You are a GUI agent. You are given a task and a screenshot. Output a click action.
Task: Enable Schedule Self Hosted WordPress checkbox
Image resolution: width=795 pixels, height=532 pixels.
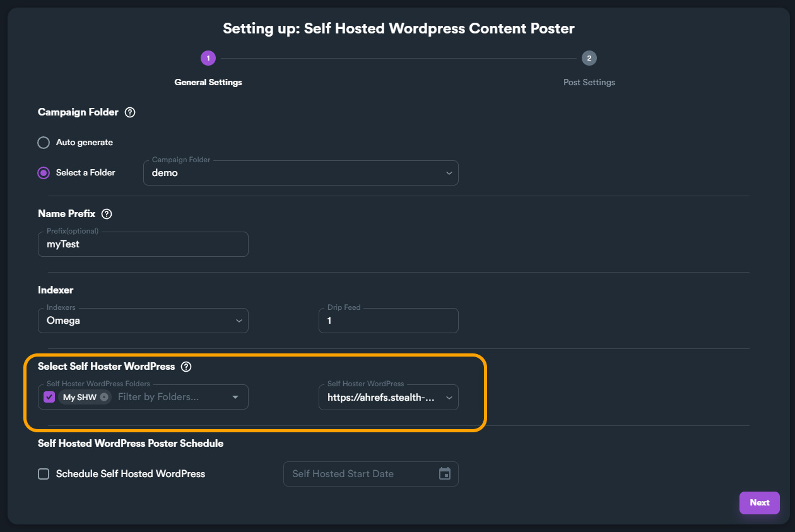tap(44, 474)
